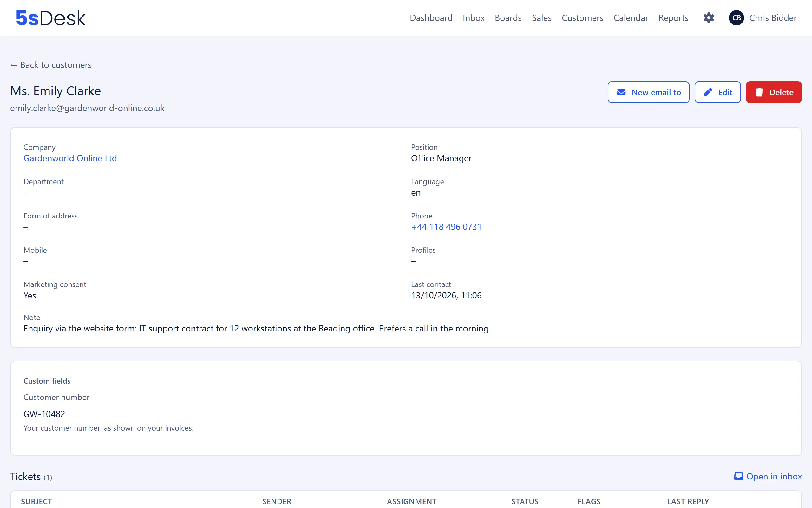This screenshot has height=508, width=812.
Task: Click the 5sDesk logo
Action: (51, 18)
